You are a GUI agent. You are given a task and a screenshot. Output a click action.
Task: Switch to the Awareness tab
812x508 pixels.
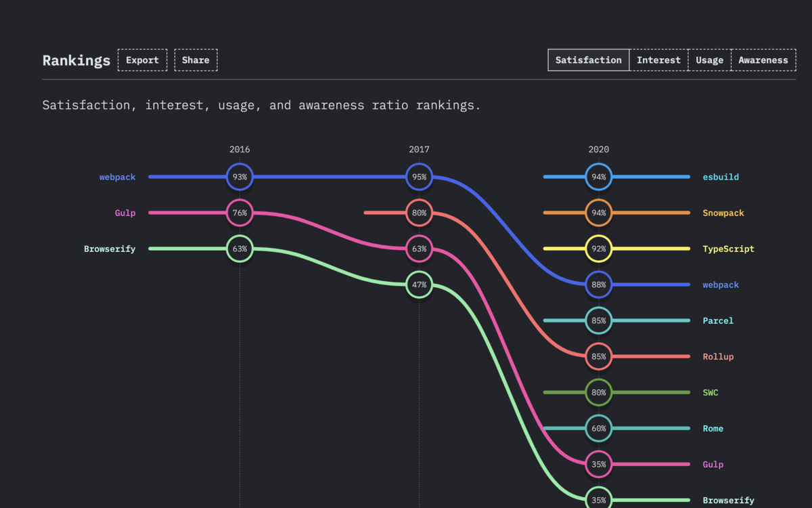pos(763,60)
